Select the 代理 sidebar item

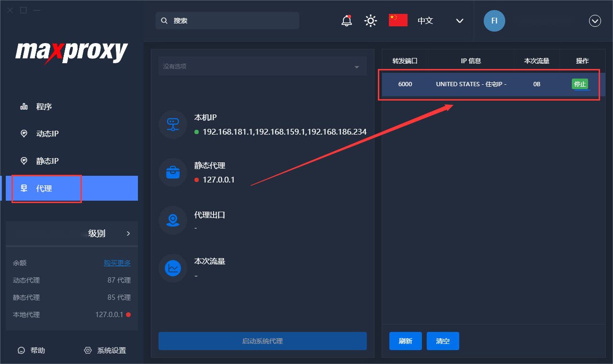[46, 188]
